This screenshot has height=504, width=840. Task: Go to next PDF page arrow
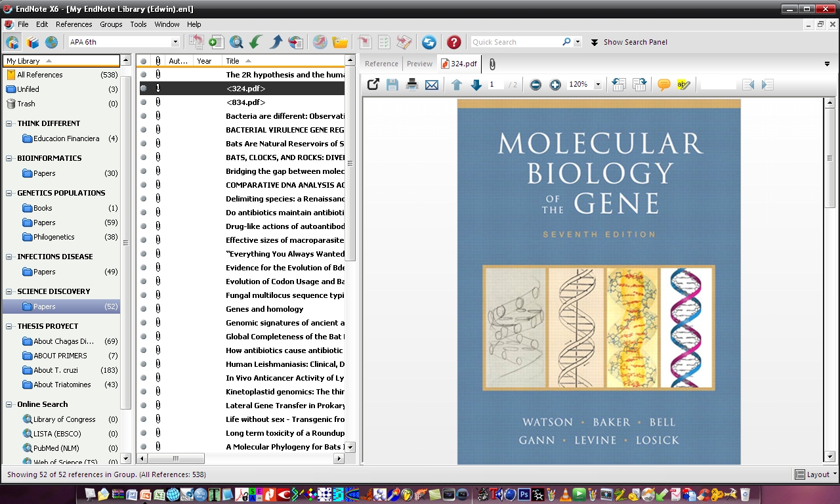coord(476,84)
